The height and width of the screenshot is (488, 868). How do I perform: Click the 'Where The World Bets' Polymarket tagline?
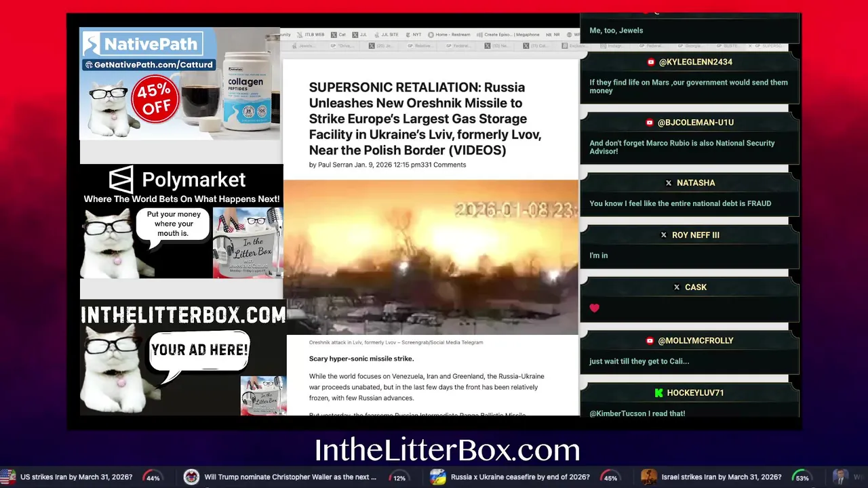click(182, 199)
